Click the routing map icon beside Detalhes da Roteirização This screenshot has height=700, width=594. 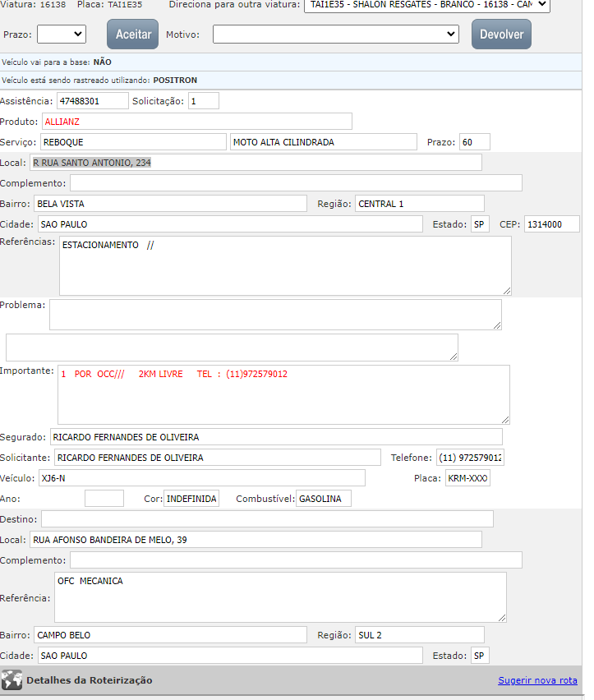coord(12,680)
